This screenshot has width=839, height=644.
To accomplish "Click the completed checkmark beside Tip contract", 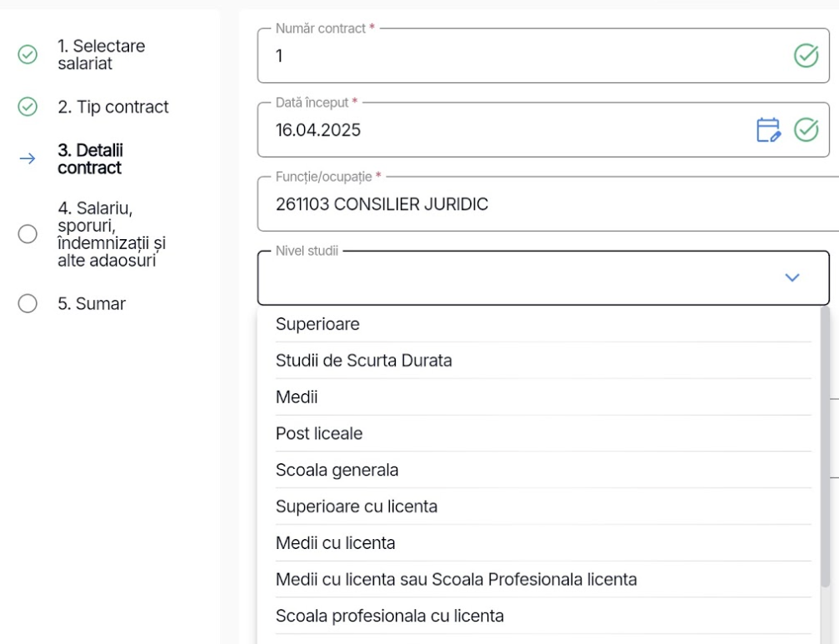I will pyautogui.click(x=27, y=107).
